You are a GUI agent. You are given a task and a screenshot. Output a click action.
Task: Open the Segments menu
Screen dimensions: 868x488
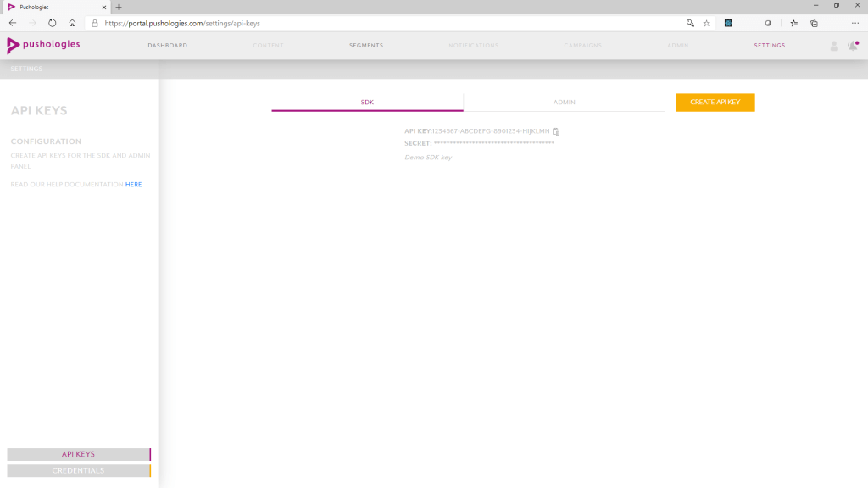point(366,46)
